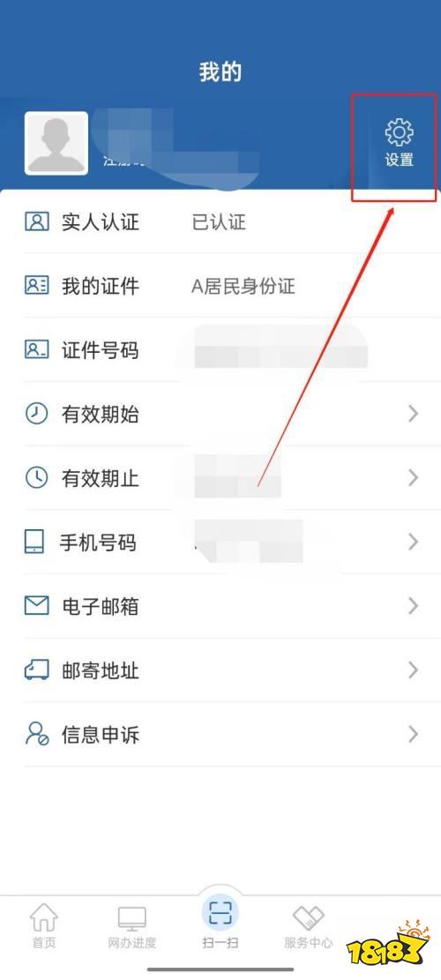441x980 pixels.
Task: Open the 设置 gear icon
Action: (x=400, y=132)
